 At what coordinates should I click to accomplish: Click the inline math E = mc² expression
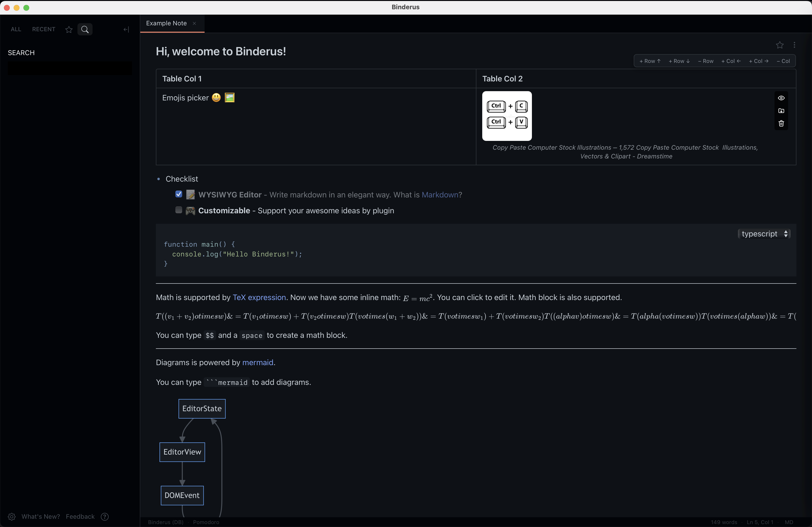[x=418, y=298]
